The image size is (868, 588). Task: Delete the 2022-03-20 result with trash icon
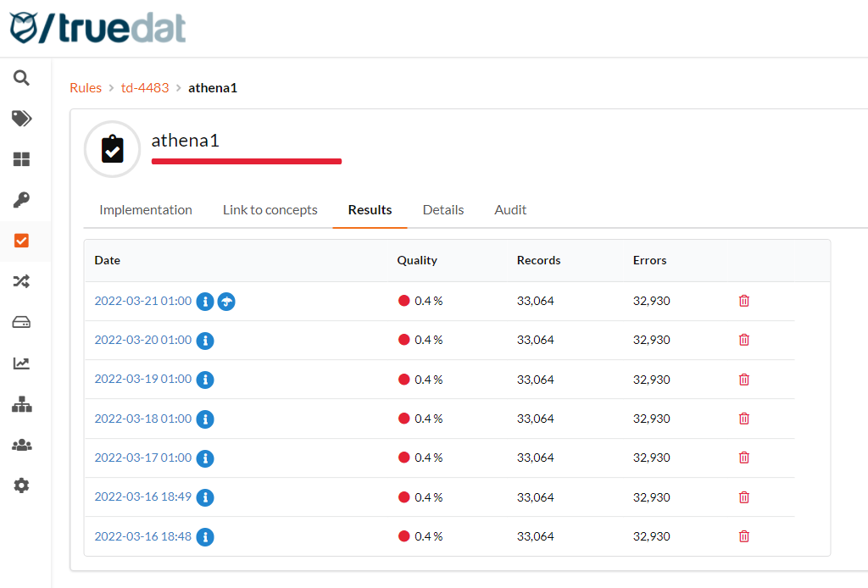(x=744, y=339)
